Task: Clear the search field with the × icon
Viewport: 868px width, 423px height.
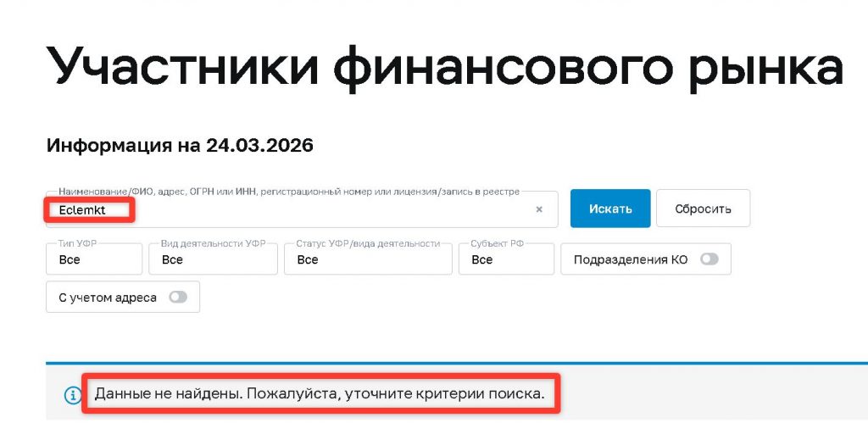Action: [x=539, y=209]
